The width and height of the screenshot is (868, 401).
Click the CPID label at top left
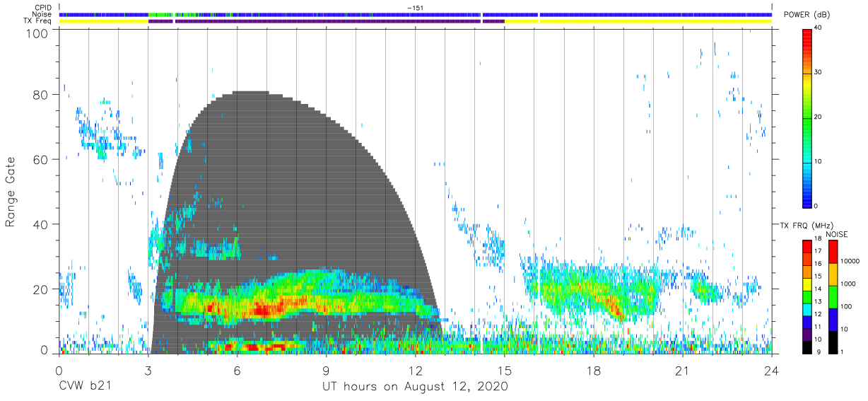(x=44, y=8)
